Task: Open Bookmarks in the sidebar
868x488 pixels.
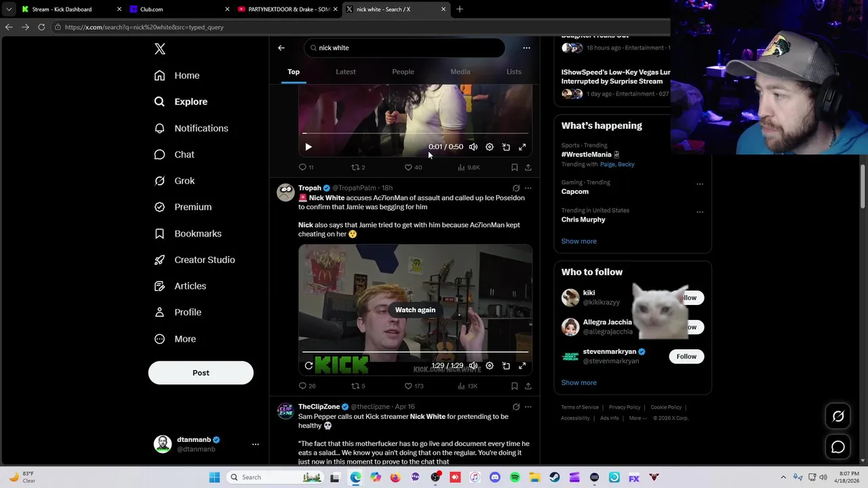Action: coord(188,233)
